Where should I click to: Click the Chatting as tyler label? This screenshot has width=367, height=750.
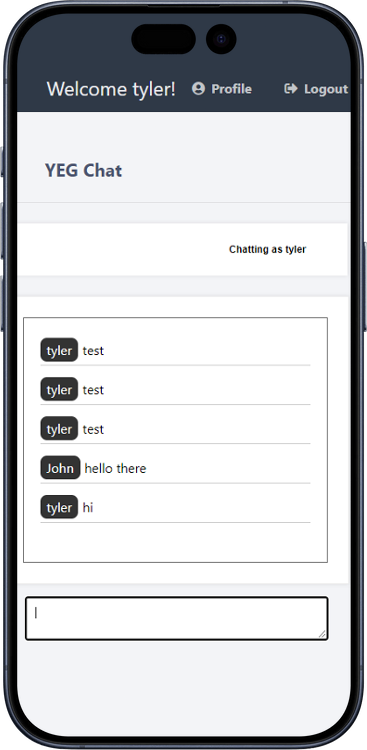[267, 249]
